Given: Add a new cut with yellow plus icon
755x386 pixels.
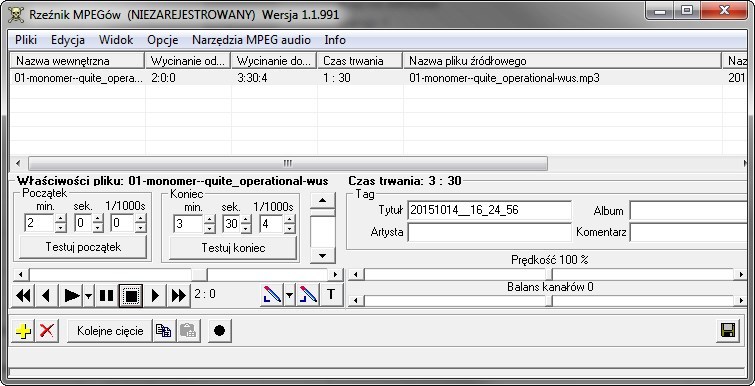Looking at the screenshot, I should pyautogui.click(x=23, y=331).
